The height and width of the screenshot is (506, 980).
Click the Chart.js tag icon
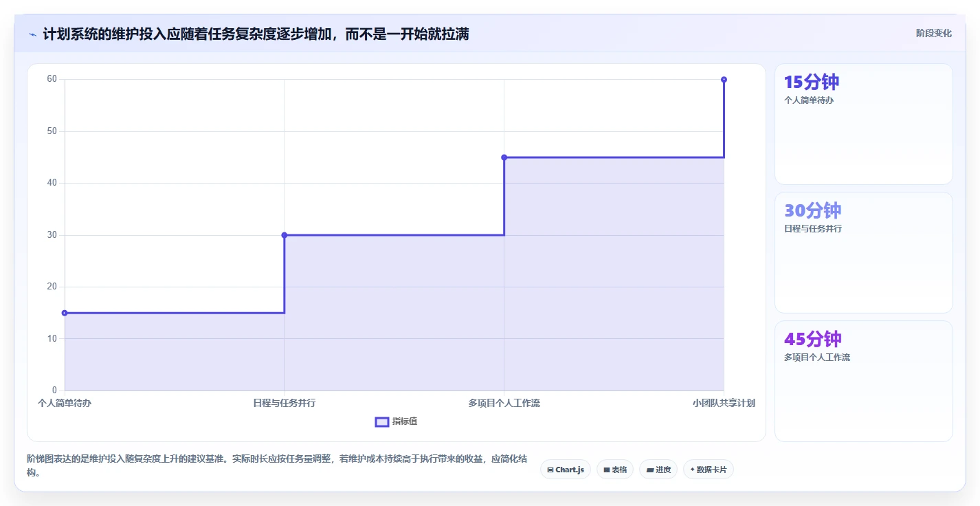550,470
